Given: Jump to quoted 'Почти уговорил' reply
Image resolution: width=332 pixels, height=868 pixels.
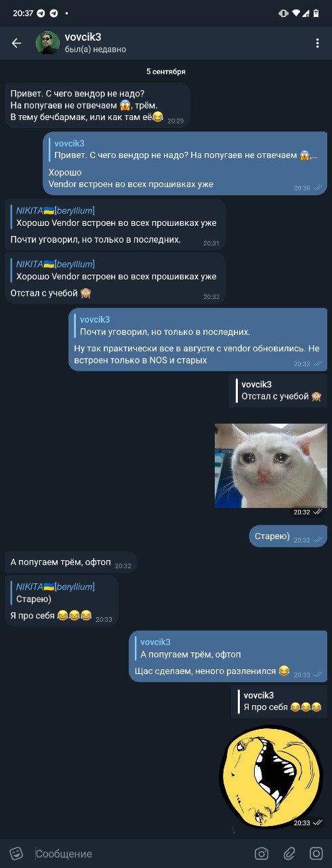Looking at the screenshot, I should (196, 325).
